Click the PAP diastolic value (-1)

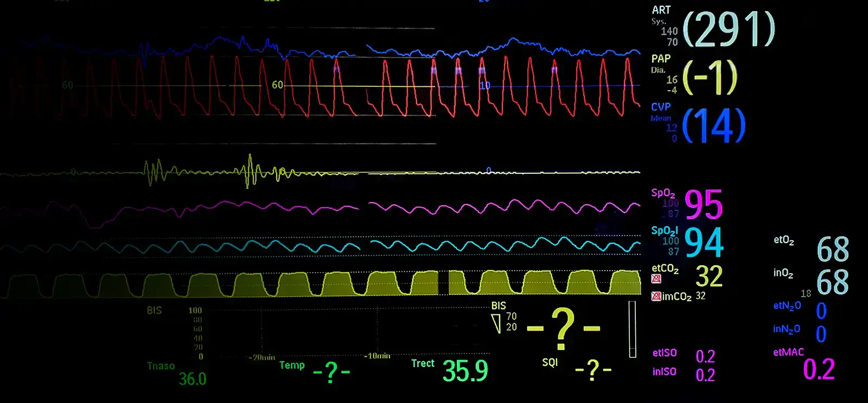pyautogui.click(x=710, y=77)
